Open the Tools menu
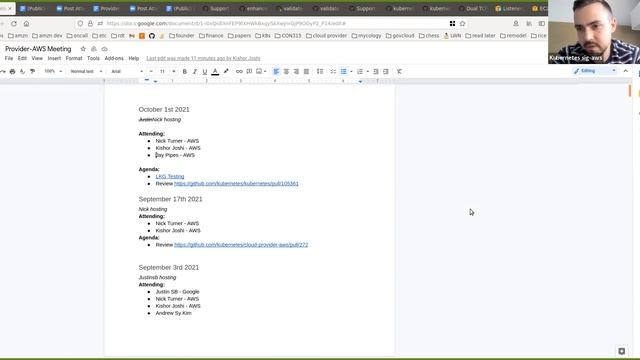The height and width of the screenshot is (360, 640). [x=93, y=58]
